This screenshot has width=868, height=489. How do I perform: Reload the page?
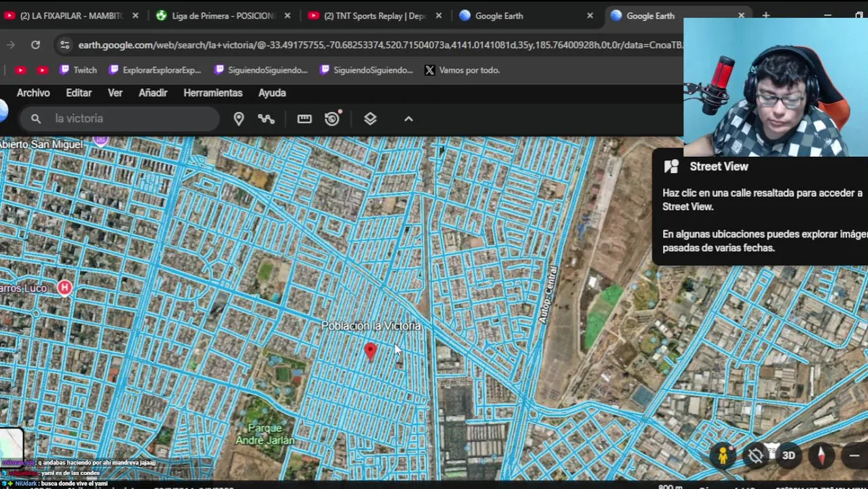35,45
